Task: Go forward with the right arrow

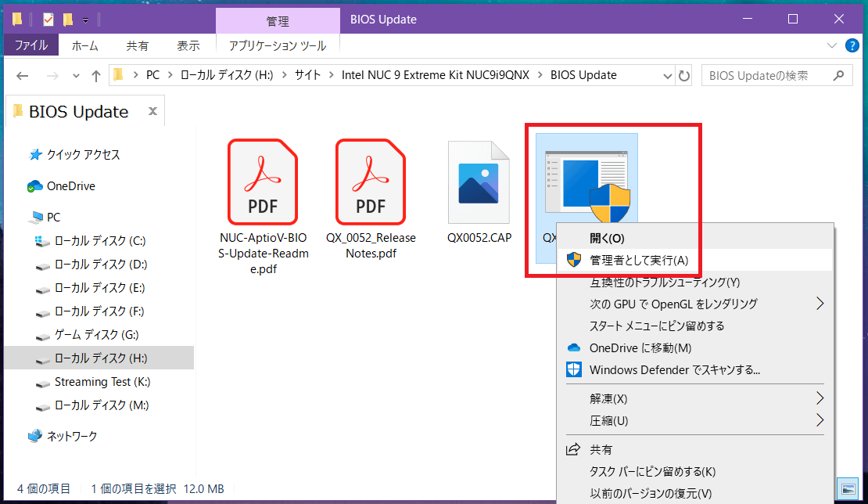Action: (52, 75)
